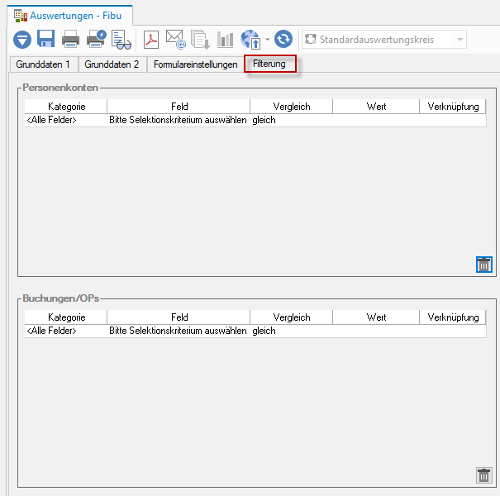Save using the floppy disk icon
Image resolution: width=500 pixels, height=496 pixels.
(x=46, y=39)
